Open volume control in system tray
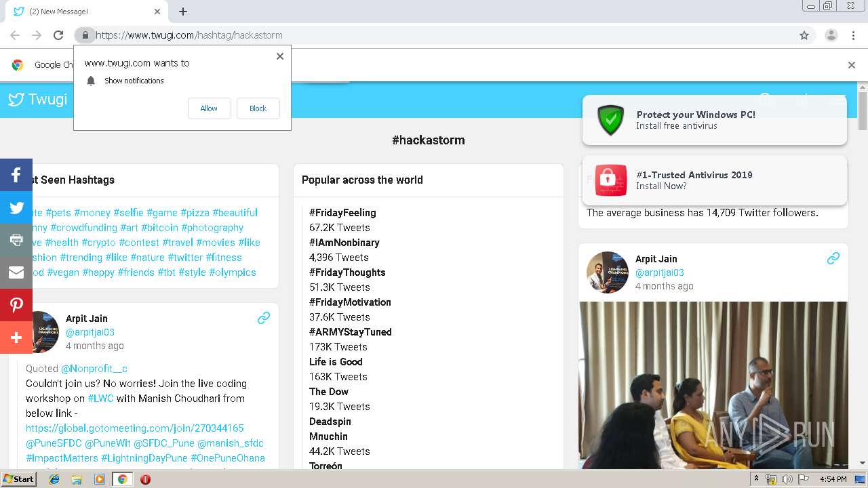This screenshot has width=868, height=488. pos(787,479)
